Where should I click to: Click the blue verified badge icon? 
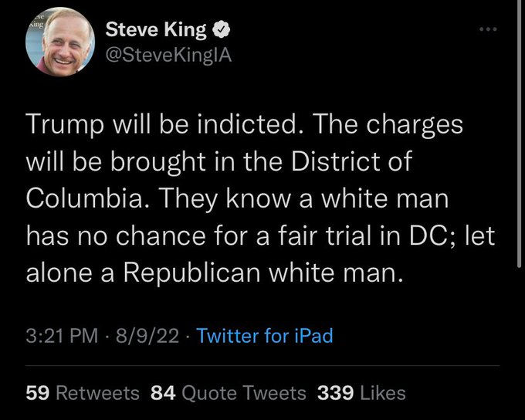click(220, 31)
